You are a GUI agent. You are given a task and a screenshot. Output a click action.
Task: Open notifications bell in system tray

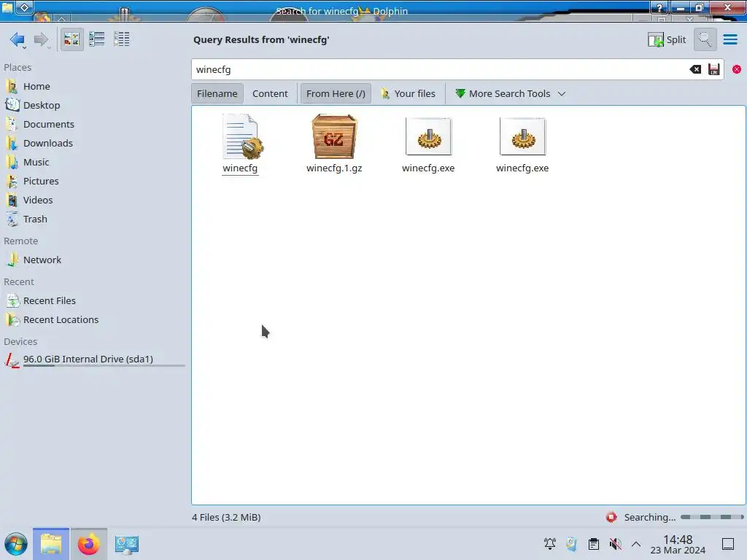(550, 544)
